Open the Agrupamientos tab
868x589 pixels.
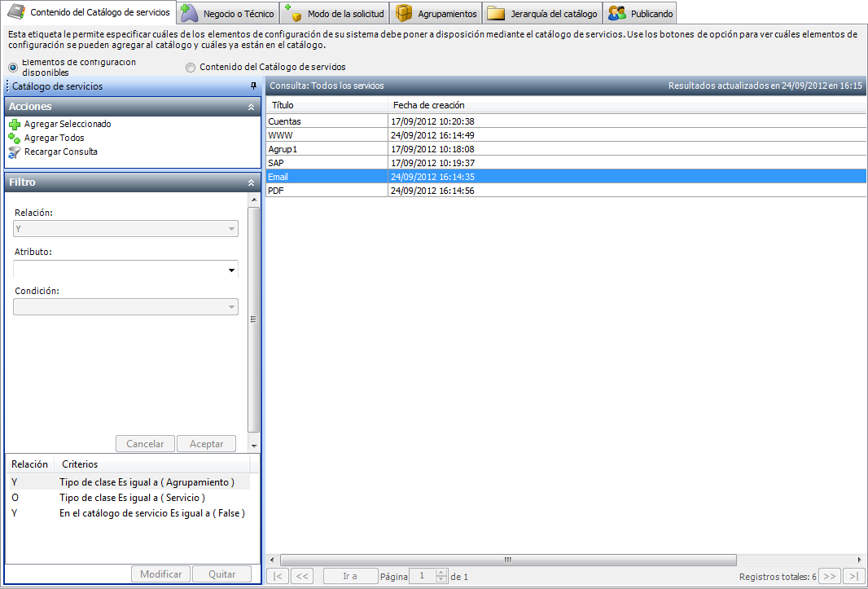pyautogui.click(x=436, y=13)
